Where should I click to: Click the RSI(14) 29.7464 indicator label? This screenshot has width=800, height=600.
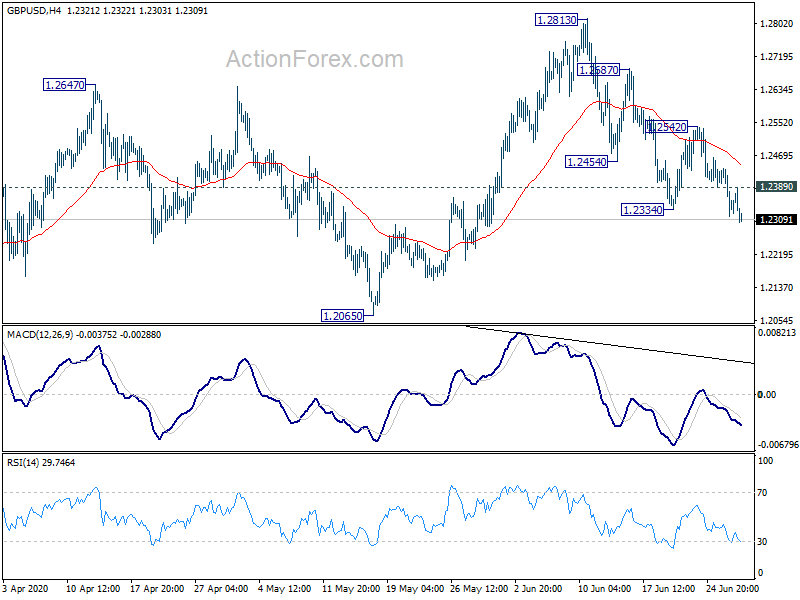coord(41,463)
